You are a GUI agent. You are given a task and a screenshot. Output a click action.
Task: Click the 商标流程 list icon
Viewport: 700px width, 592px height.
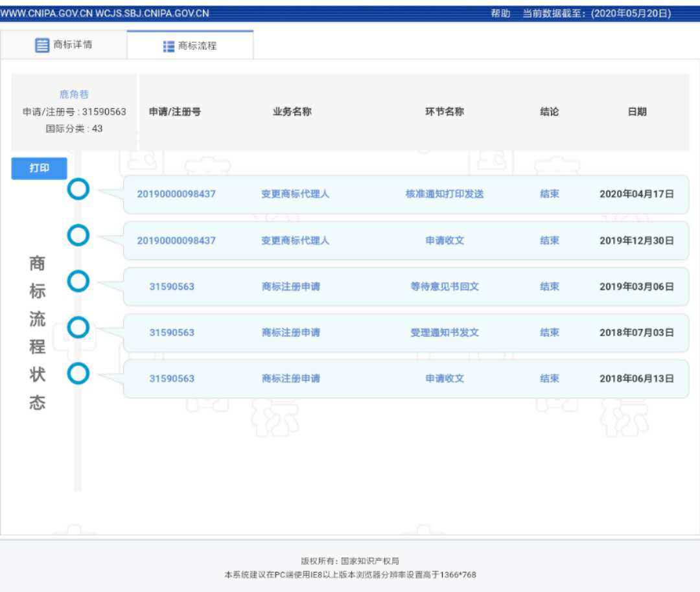coord(169,46)
